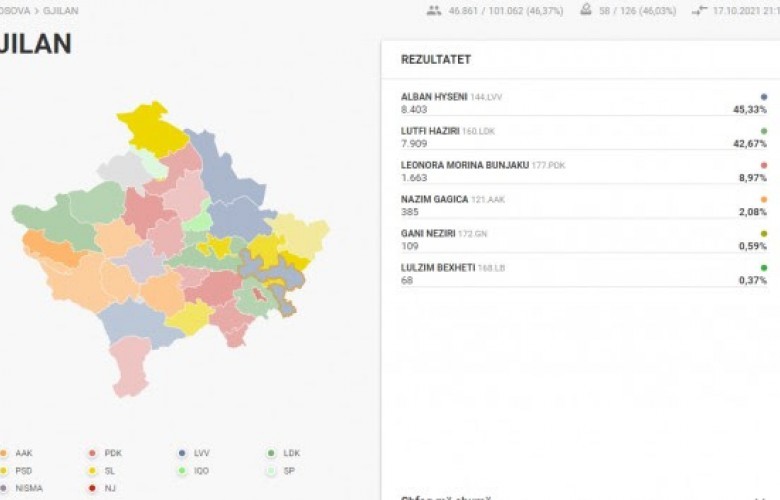This screenshot has width=780, height=500.
Task: Click the LDK green legend color dot
Action: tap(272, 453)
